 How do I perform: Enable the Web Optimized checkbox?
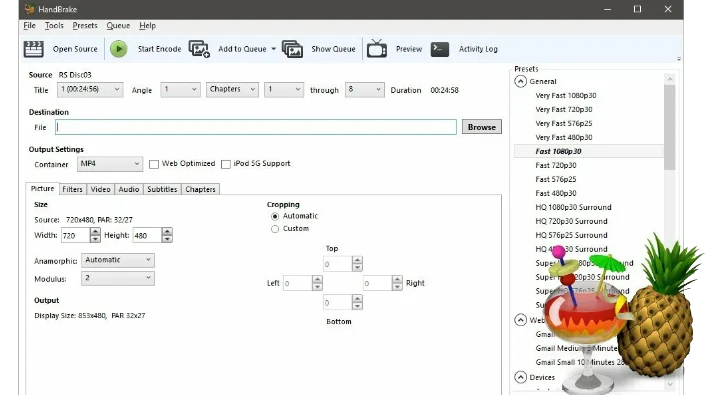[x=154, y=164]
